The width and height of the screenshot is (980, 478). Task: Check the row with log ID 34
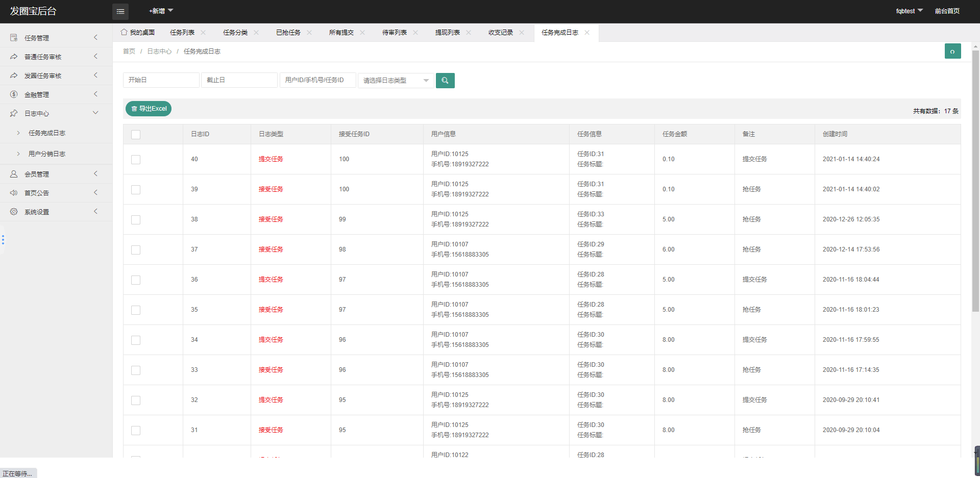(x=136, y=340)
